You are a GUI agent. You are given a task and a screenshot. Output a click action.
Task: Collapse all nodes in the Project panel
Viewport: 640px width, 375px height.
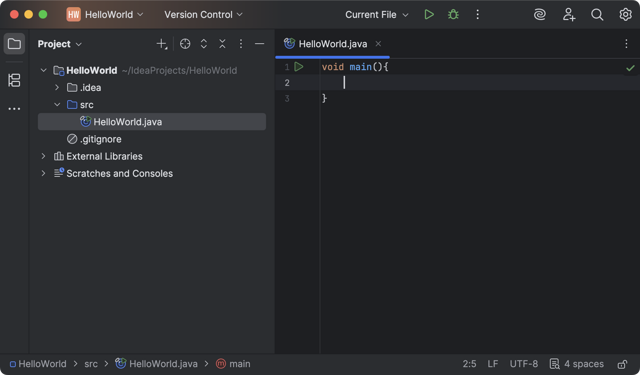point(222,44)
